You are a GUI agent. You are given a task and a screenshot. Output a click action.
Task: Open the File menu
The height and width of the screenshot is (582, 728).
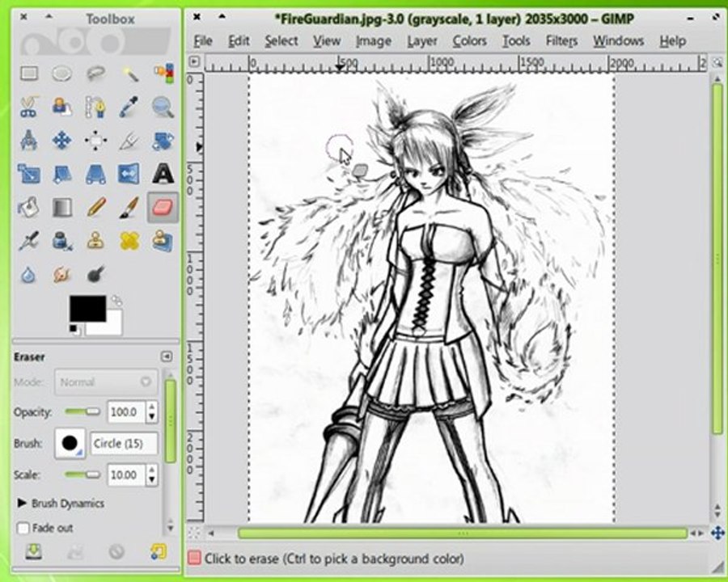pos(203,41)
